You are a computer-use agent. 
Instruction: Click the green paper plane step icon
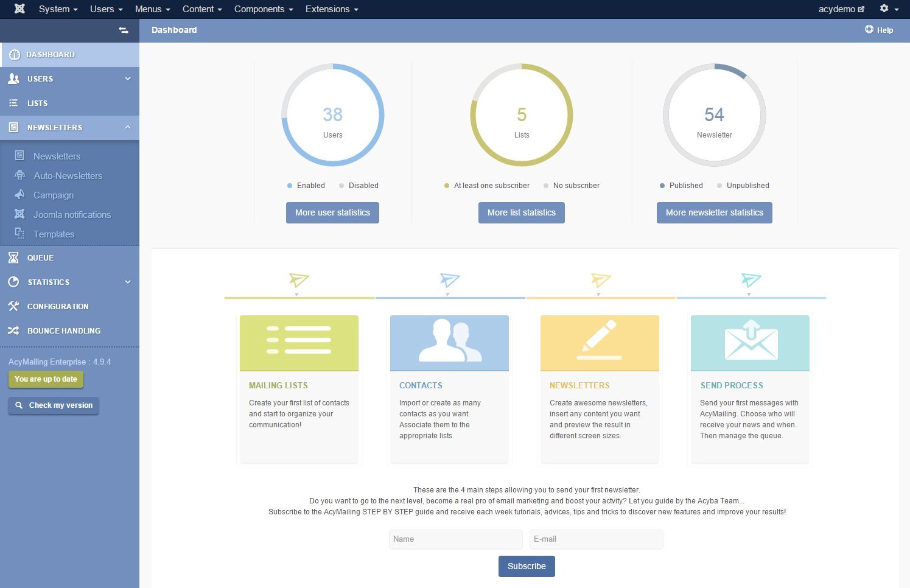[299, 280]
